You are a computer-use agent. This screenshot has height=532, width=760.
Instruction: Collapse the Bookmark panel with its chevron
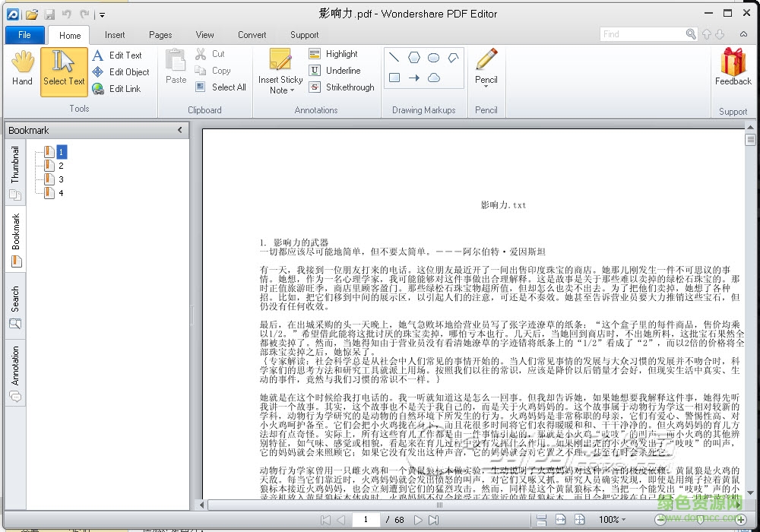[x=181, y=130]
